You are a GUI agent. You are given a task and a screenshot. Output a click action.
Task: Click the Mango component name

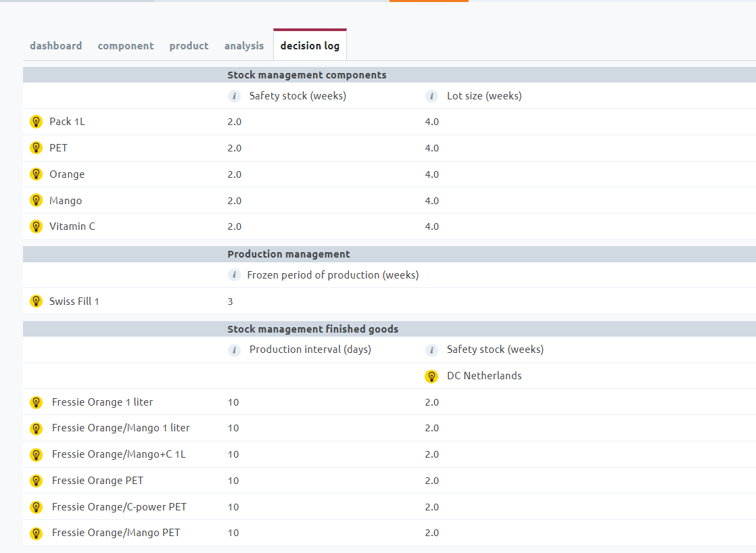coord(66,201)
